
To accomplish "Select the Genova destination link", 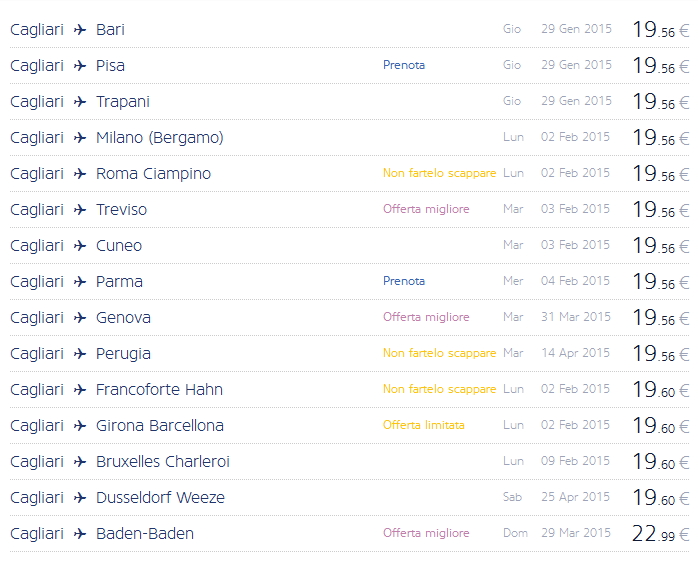I will coord(123,318).
